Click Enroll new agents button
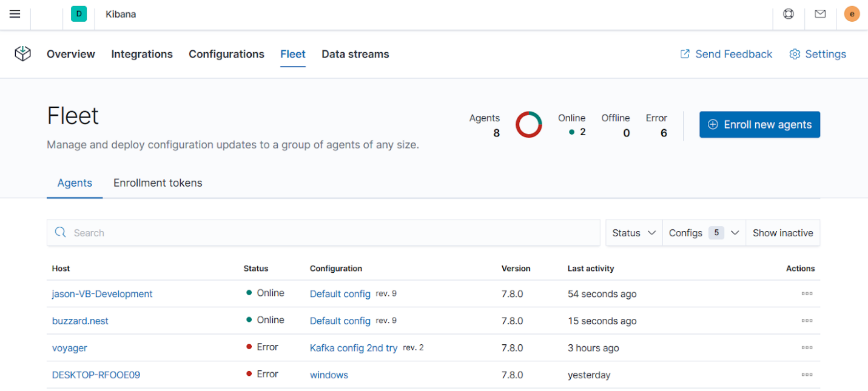 tap(759, 124)
